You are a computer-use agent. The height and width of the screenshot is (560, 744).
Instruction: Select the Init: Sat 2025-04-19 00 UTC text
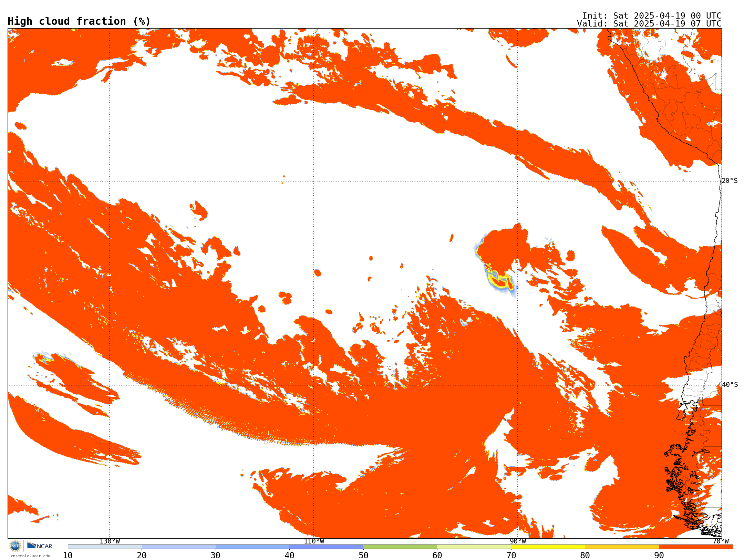pos(652,16)
